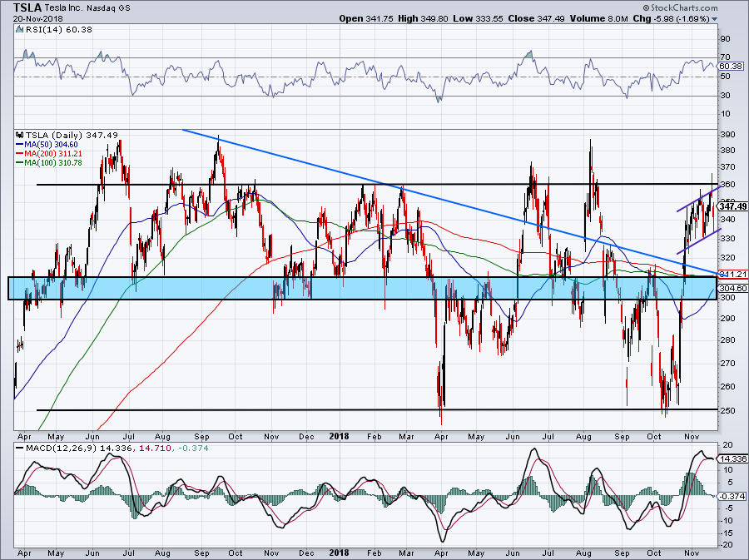
Task: Click the -0.374 histogram tag on right axis
Action: coord(731,497)
